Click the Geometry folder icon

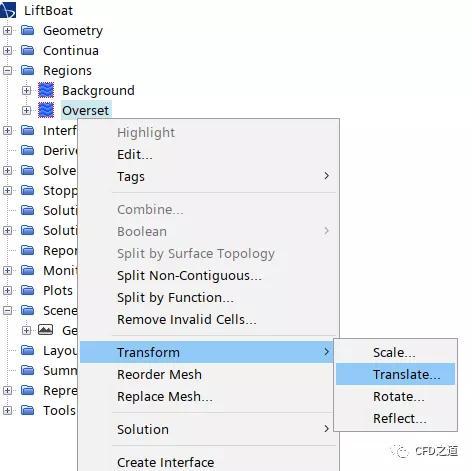coord(28,30)
